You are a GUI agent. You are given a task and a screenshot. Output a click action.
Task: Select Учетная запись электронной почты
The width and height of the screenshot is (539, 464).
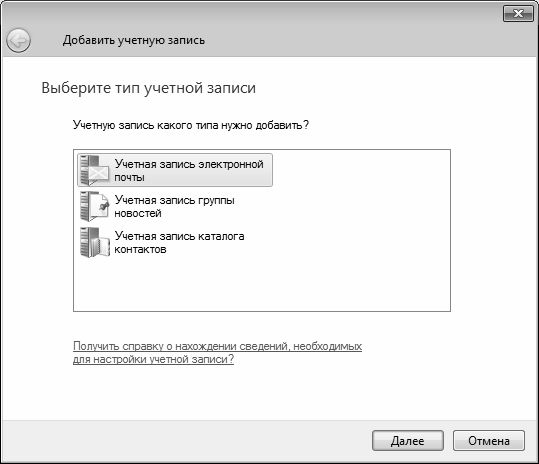pos(175,170)
